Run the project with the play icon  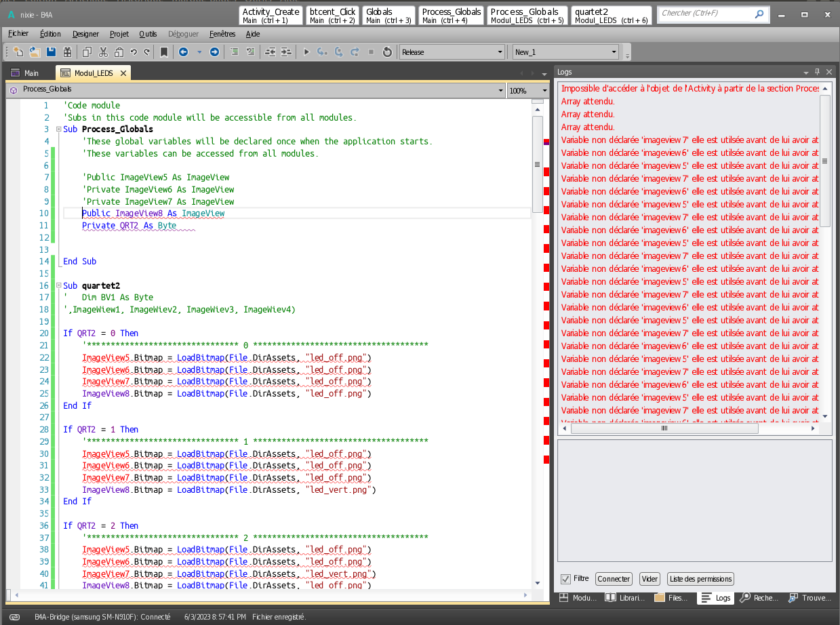[x=306, y=52]
